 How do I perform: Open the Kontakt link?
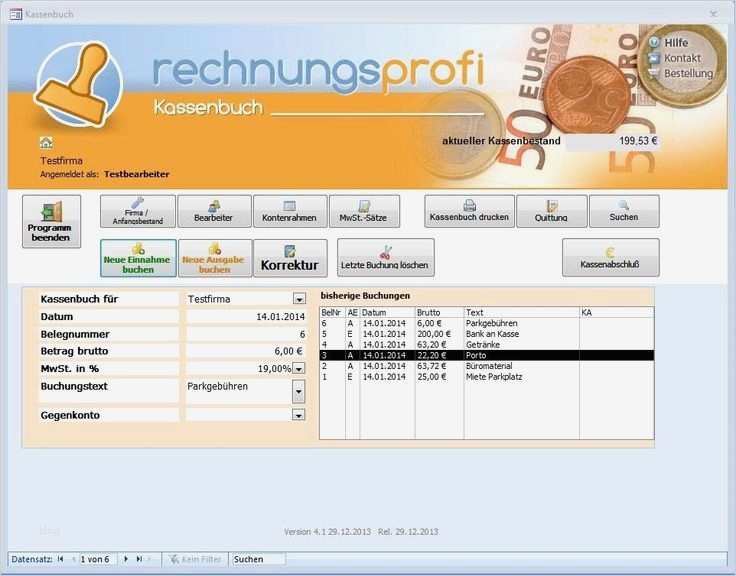click(x=682, y=58)
